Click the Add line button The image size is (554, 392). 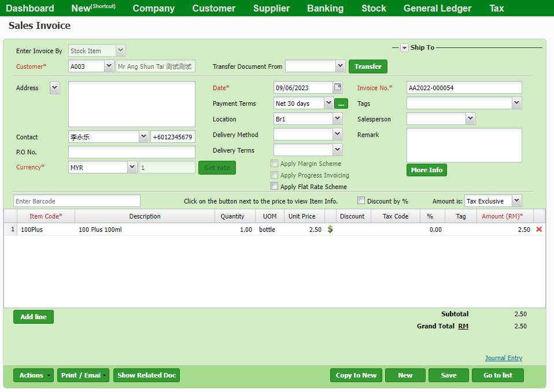34,317
